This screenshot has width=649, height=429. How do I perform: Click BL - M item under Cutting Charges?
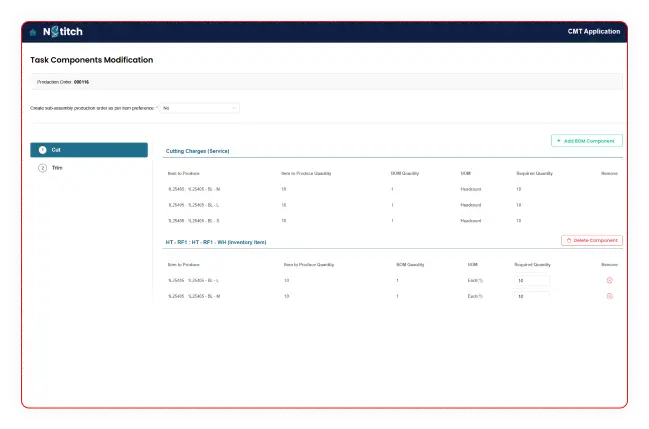pos(194,189)
